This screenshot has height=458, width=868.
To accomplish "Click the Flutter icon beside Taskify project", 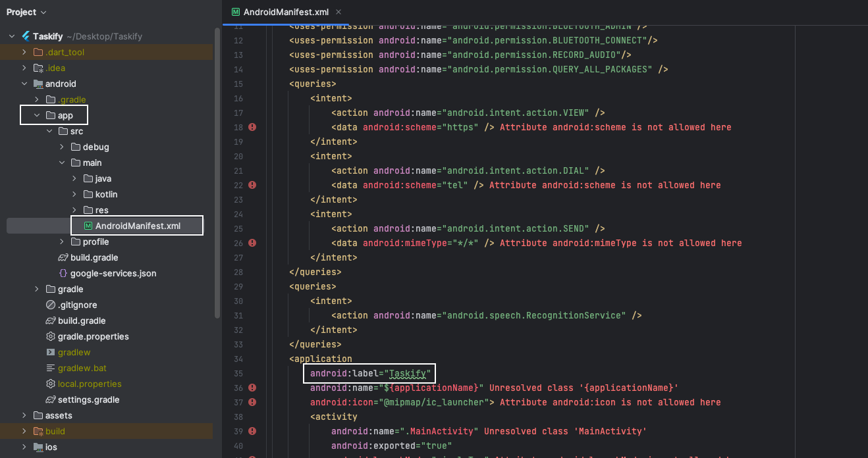I will 26,36.
